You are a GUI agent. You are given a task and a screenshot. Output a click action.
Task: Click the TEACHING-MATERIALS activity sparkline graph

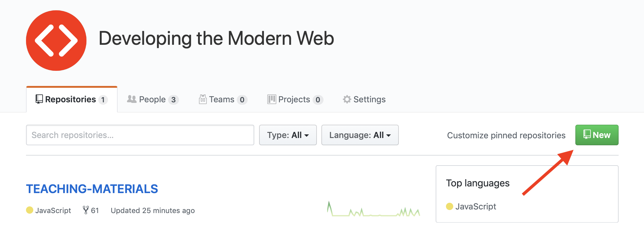pyautogui.click(x=373, y=209)
